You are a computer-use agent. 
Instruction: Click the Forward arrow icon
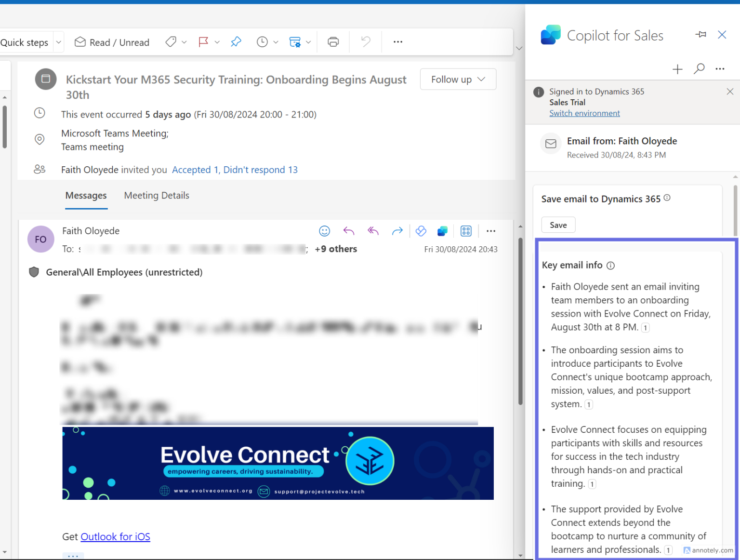pos(397,231)
